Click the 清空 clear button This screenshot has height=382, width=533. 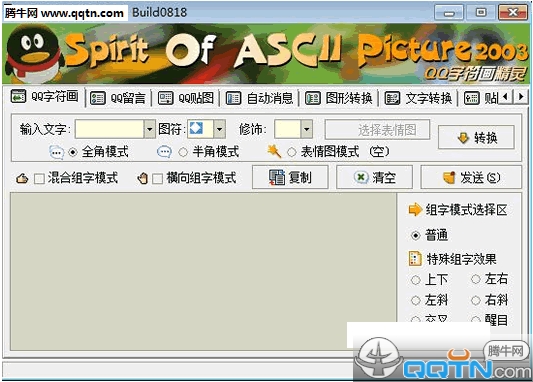pos(374,177)
